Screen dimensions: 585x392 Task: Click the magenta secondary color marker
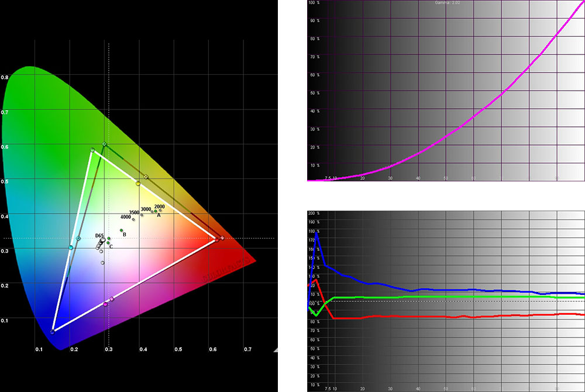106,304
